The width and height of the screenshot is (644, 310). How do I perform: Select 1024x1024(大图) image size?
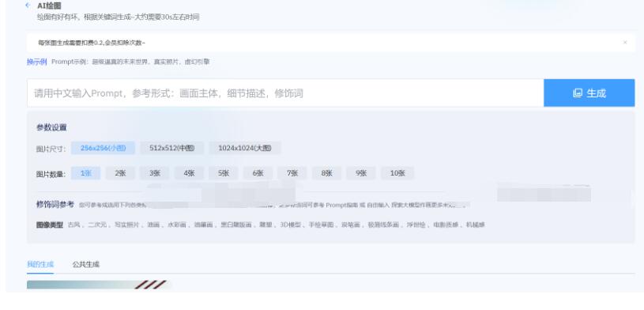(x=245, y=148)
